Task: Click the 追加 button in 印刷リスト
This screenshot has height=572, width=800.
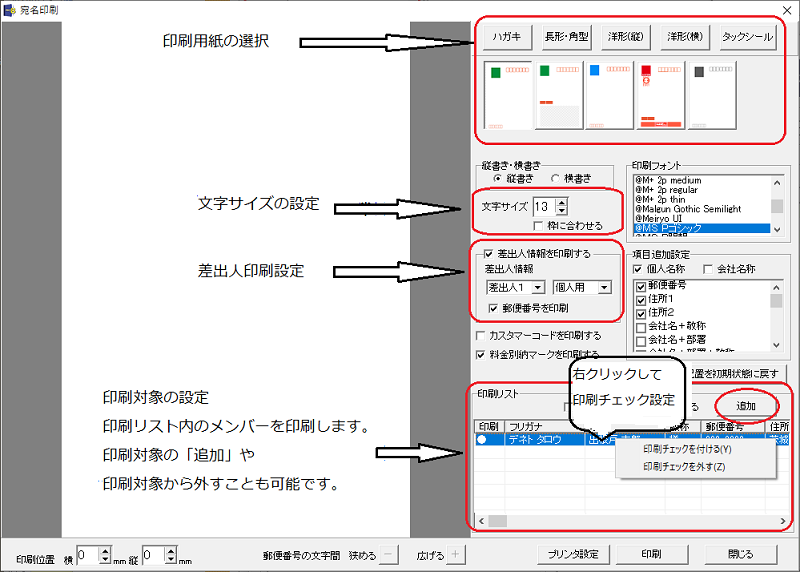Action: pos(746,406)
